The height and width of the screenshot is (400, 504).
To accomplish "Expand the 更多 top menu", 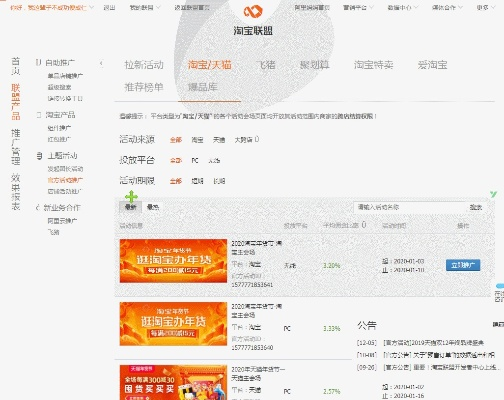I will coord(485,7).
